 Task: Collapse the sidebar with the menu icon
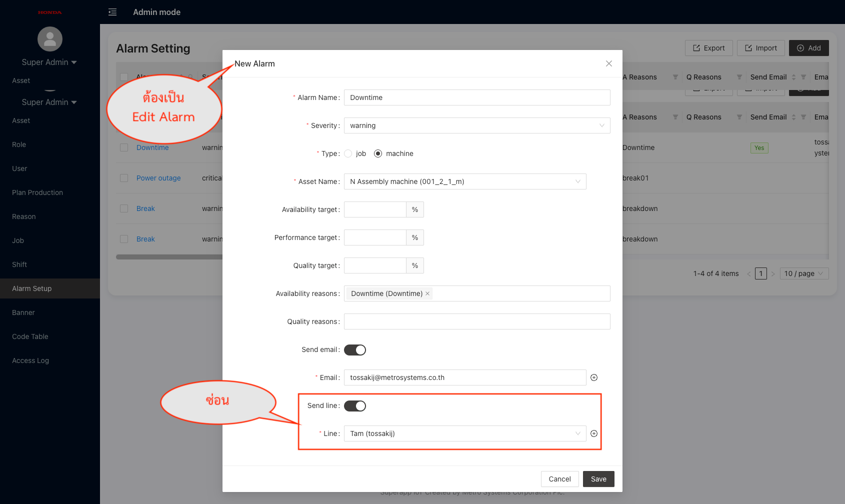click(112, 12)
